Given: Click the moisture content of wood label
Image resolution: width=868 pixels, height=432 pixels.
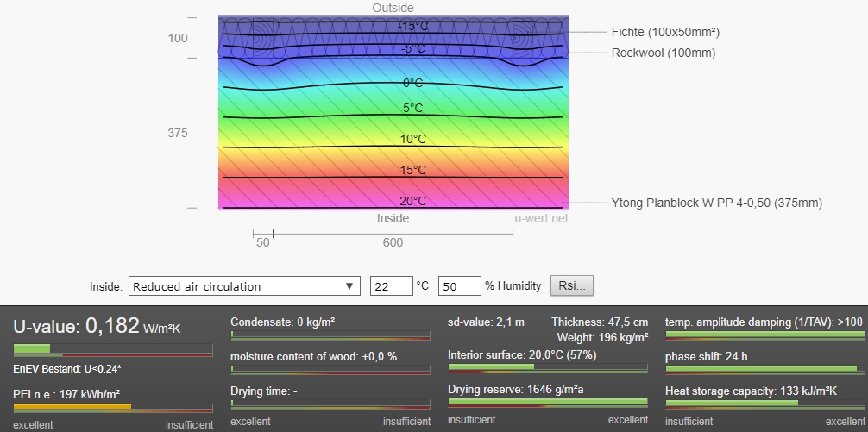Looking at the screenshot, I should pos(313,357).
